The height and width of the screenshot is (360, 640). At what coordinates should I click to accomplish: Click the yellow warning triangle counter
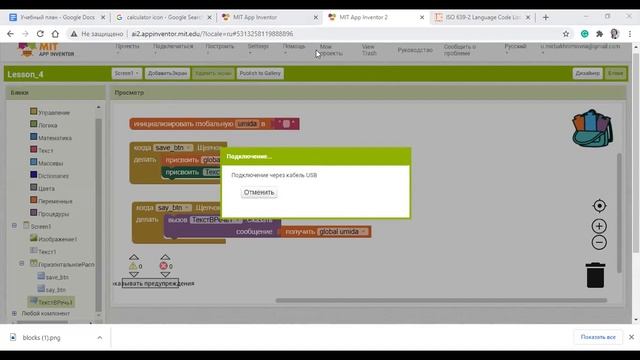[x=133, y=266]
